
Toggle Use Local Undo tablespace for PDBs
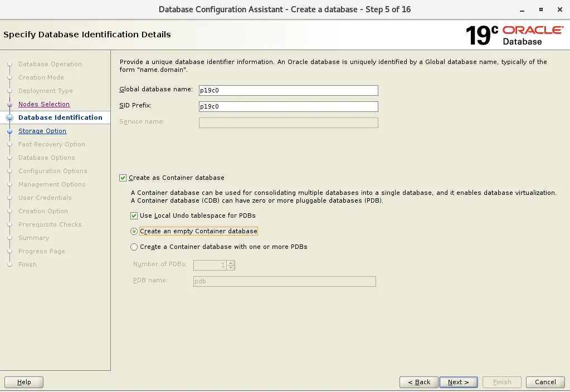(133, 215)
